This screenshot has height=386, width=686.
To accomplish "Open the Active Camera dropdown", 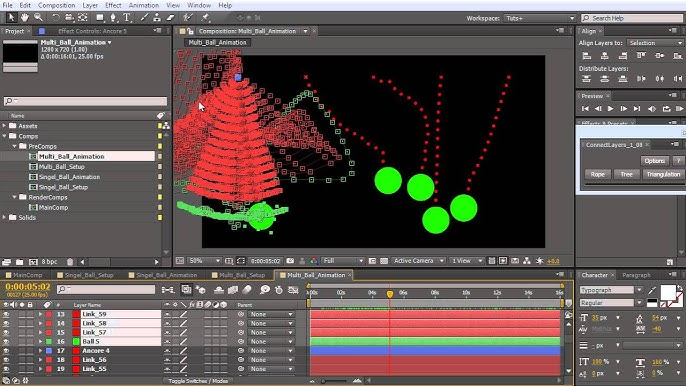I will coord(418,261).
